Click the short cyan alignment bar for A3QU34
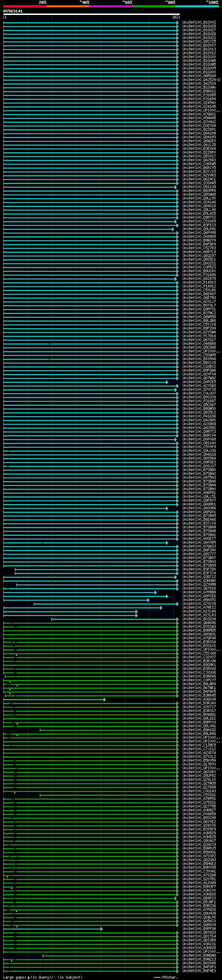Viewport: 222px width, 980px height. pyautogui.click(x=55, y=699)
